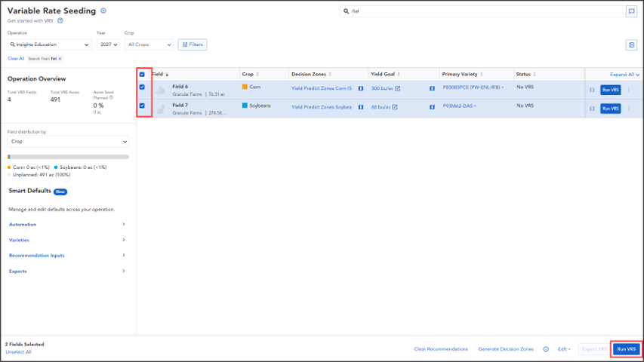Click Clear Recommendations in the footer
The image size is (644, 362).
[441, 349]
